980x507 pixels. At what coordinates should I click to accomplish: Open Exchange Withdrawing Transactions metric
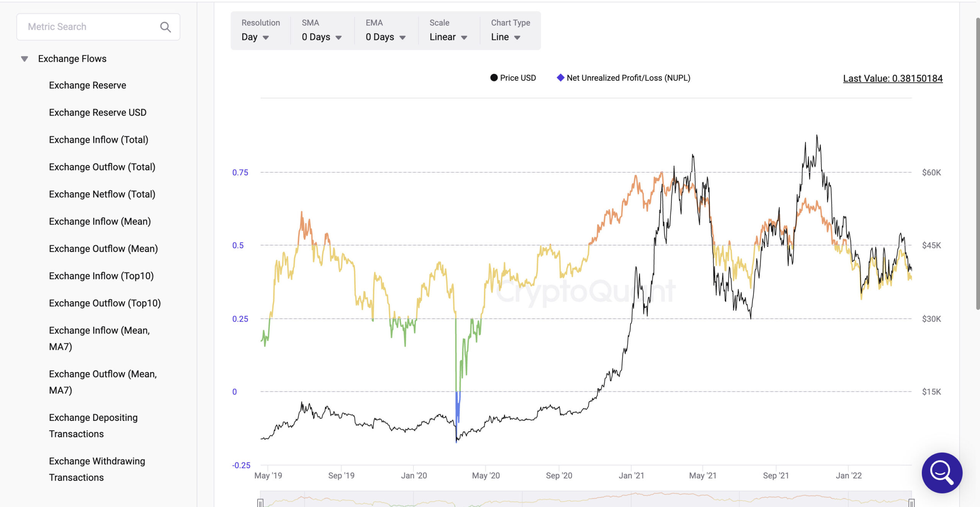click(x=97, y=469)
